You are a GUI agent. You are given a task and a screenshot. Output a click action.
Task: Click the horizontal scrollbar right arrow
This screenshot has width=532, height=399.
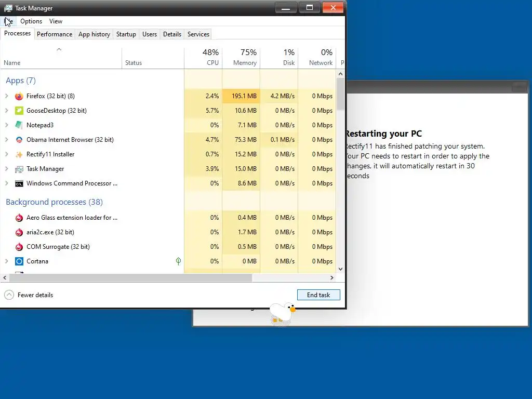coord(332,277)
